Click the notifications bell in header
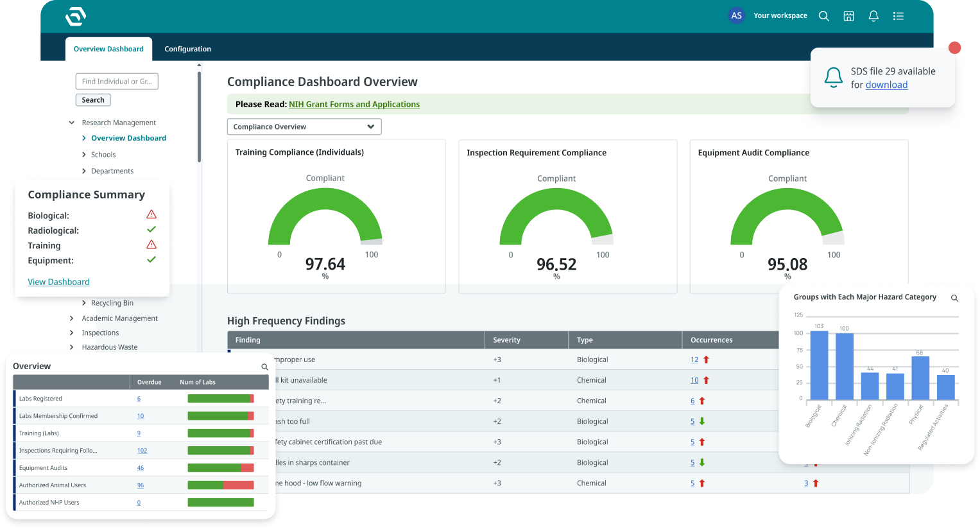 pyautogui.click(x=873, y=16)
